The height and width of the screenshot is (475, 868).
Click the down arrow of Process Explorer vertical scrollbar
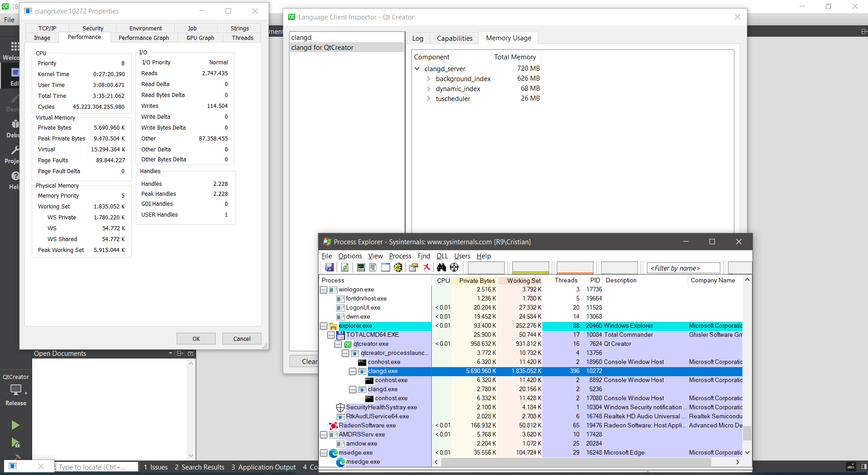(x=747, y=452)
